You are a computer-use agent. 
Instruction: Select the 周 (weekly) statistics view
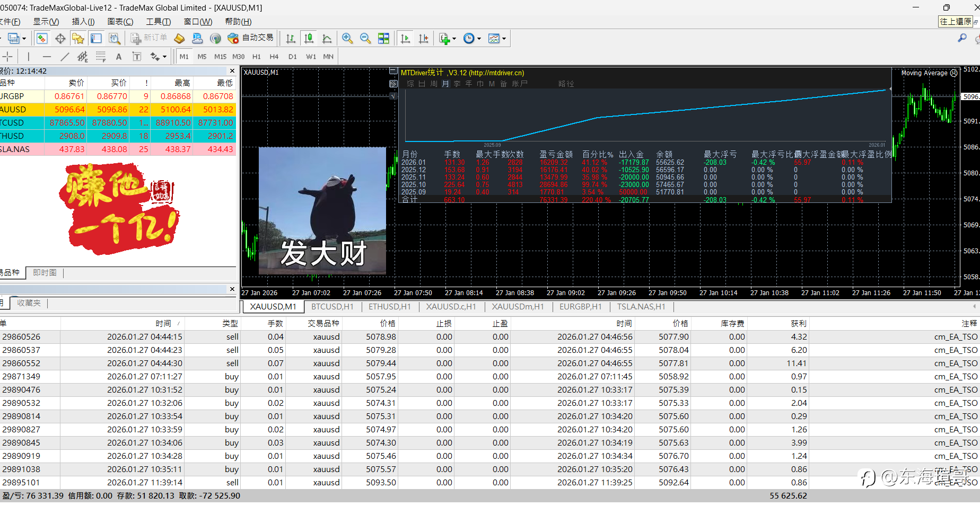coord(434,84)
